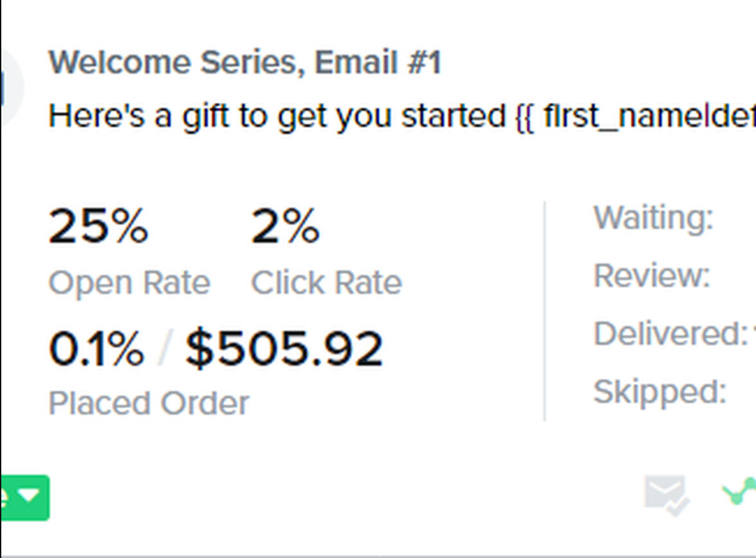Click the 25% open rate value

coord(98,226)
